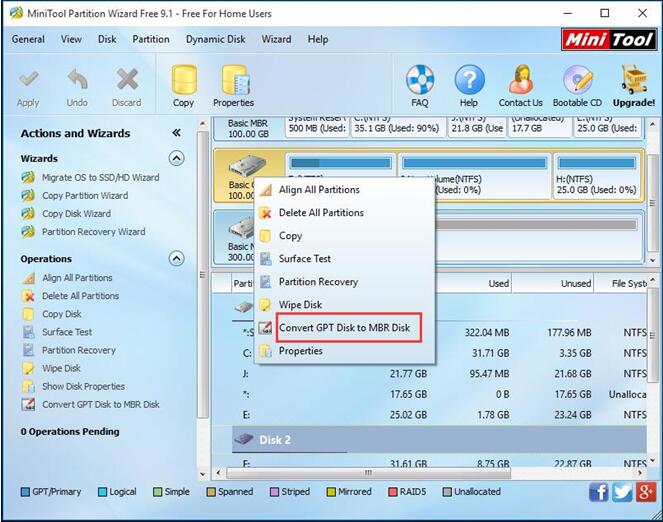Click sidebar Convert GPT Disk to MBR Disk
The width and height of the screenshot is (663, 522).
point(101,404)
